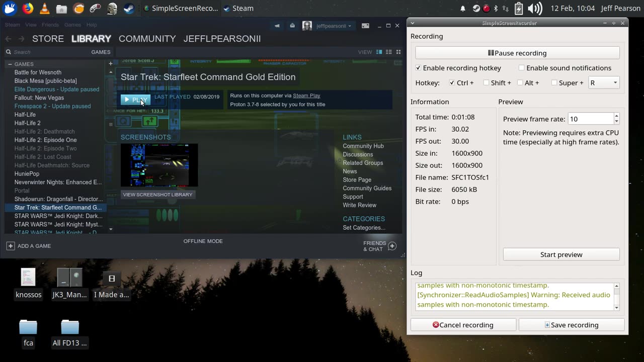
Task: Open the hotkey key R dropdown
Action: point(604,83)
